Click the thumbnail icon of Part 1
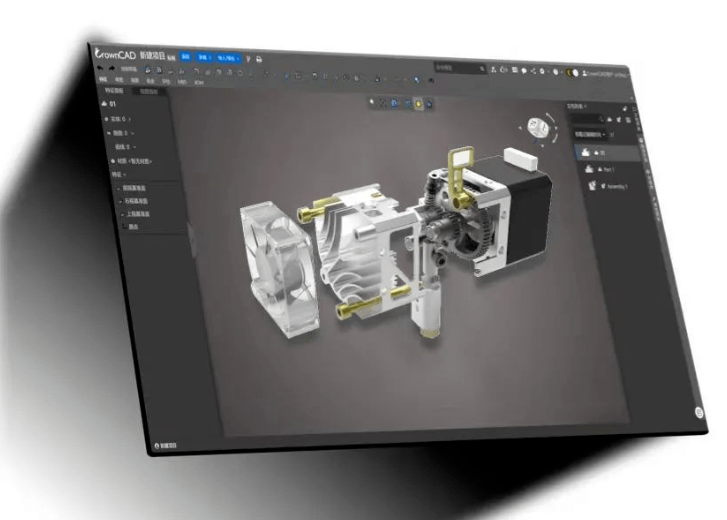This screenshot has width=727, height=520. click(589, 169)
